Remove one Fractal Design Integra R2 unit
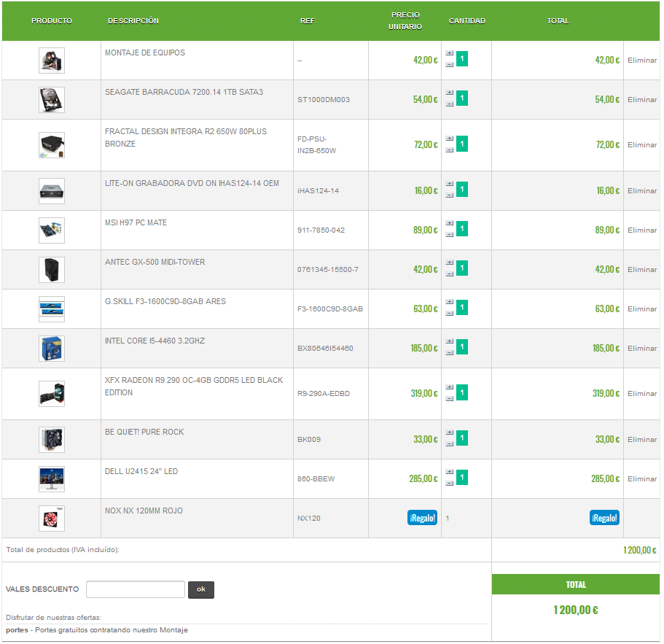Screen dimensions: 664x644 tap(449, 150)
